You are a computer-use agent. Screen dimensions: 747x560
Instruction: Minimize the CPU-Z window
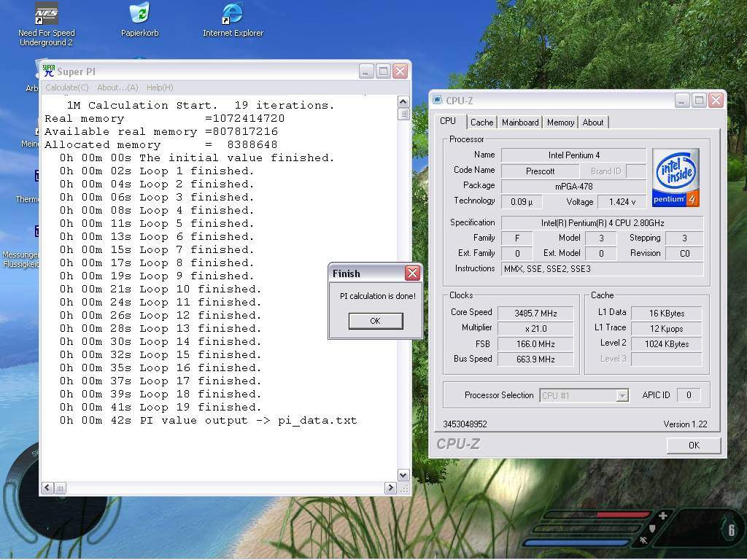coord(682,101)
